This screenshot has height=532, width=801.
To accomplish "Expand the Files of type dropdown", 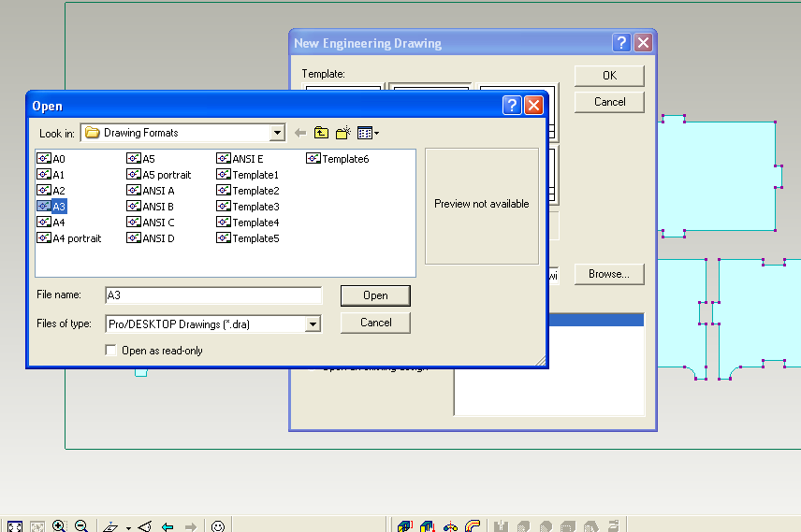I will point(313,324).
